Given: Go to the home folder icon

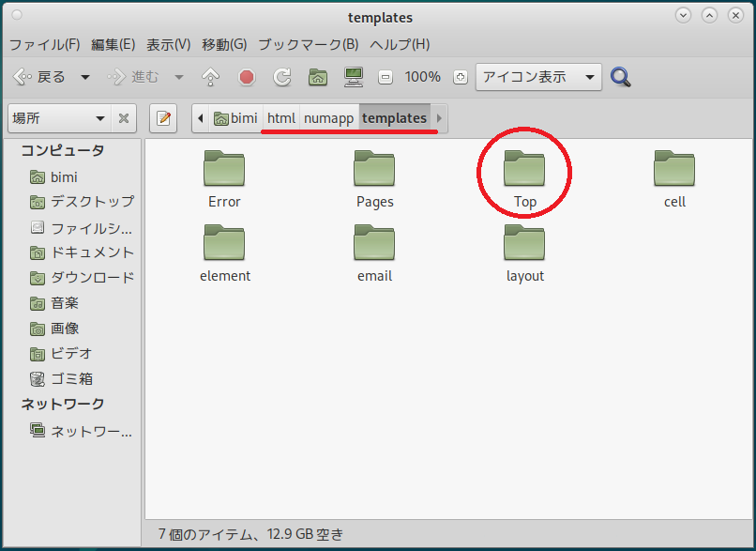Looking at the screenshot, I should [318, 77].
